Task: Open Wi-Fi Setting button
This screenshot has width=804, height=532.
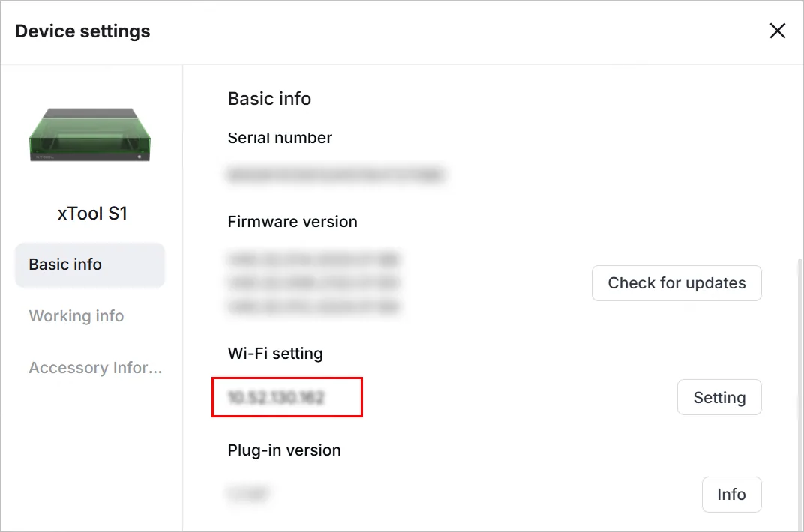Action: coord(719,397)
